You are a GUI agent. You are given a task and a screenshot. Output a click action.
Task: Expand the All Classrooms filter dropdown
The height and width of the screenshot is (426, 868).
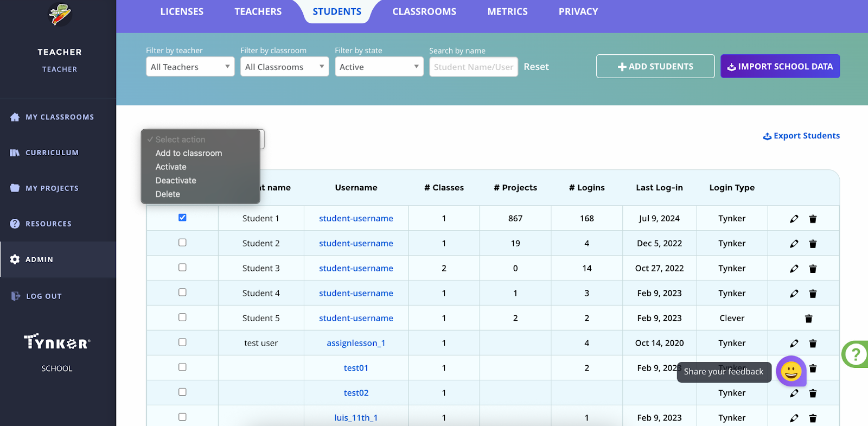(x=284, y=67)
